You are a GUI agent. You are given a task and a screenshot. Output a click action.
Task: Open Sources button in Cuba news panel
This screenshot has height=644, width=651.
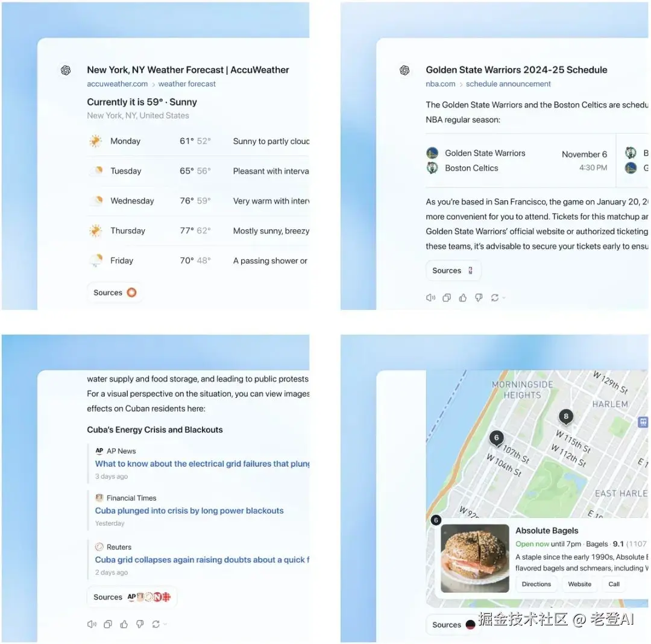[x=132, y=597]
